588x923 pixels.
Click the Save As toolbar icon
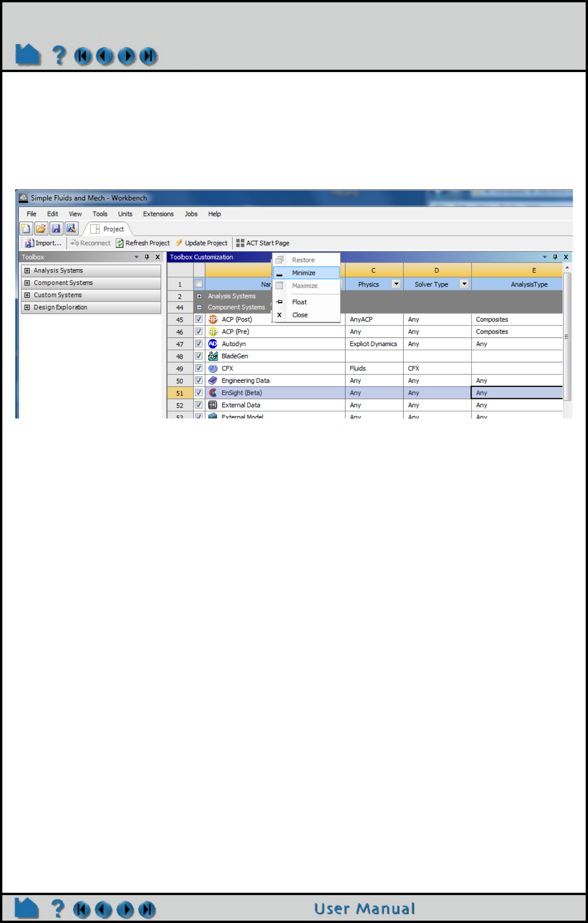[71, 229]
